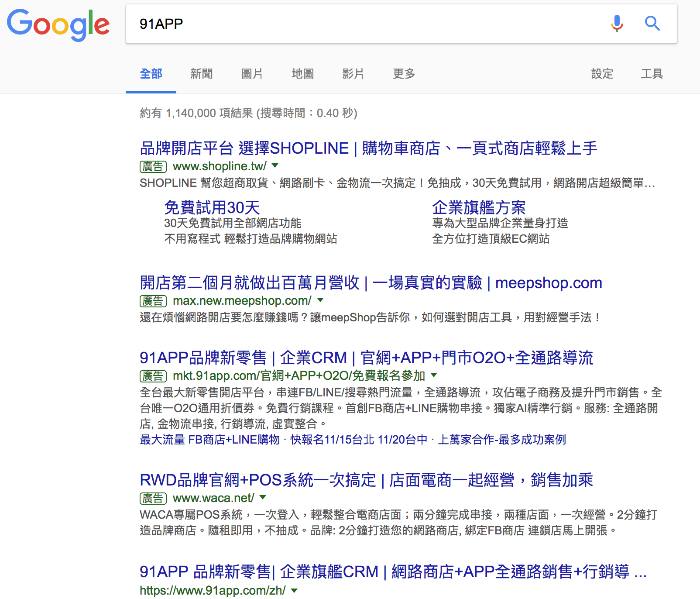
Task: Click 還在煩惱網路開店 meepshop description text
Action: point(370,317)
